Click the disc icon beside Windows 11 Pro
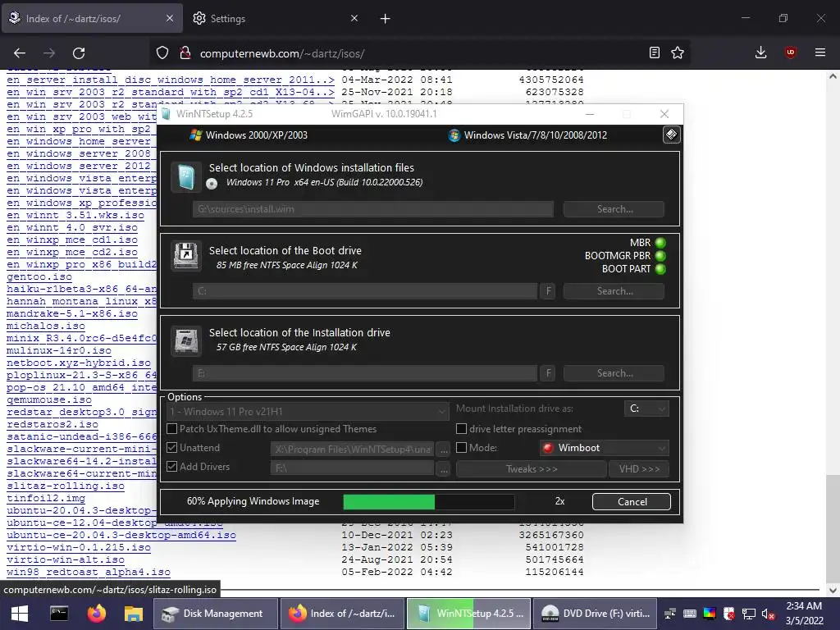Viewport: 840px width, 630px height. 212,184
